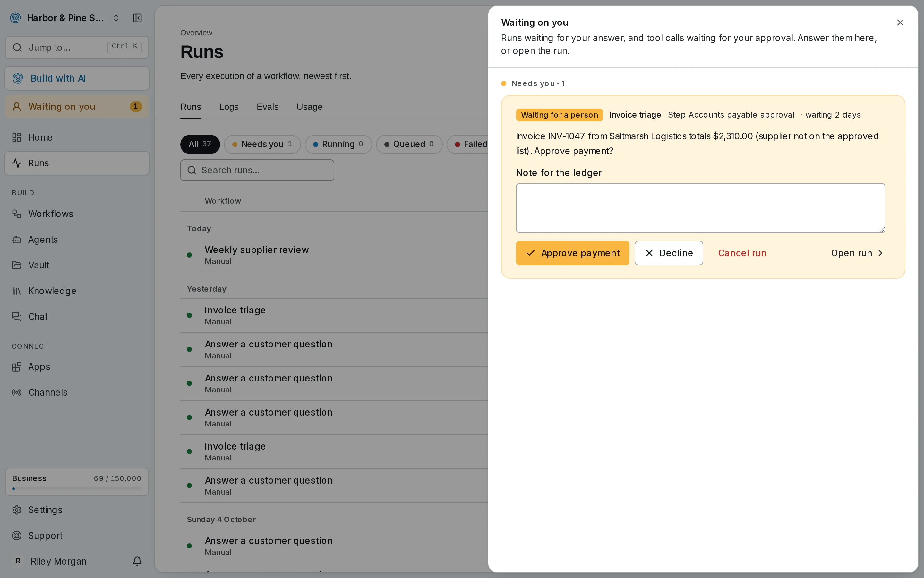Click the Build with AI spiral icon
The width and height of the screenshot is (924, 578).
pyautogui.click(x=18, y=78)
